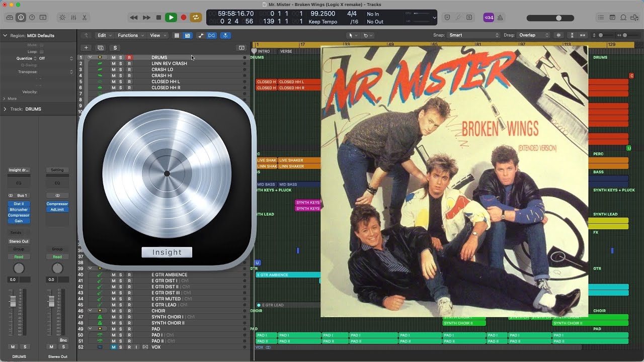Show Smart Controls brightness-dial icon
This screenshot has height=362, width=644.
[x=62, y=17]
